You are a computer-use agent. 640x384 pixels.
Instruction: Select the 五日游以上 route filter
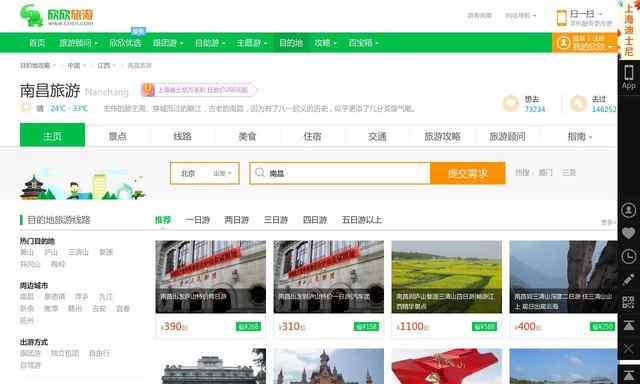pyautogui.click(x=362, y=220)
